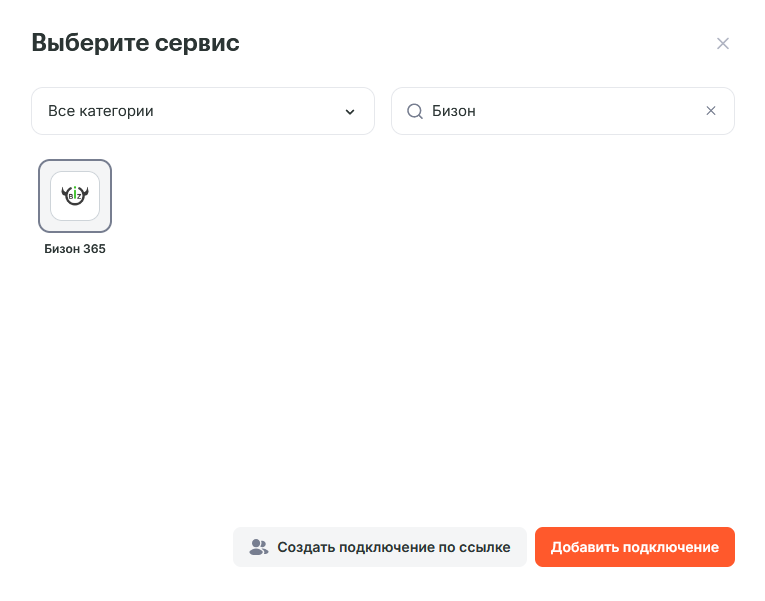Close the service selection dialog
Image resolution: width=765 pixels, height=601 pixels.
point(723,43)
